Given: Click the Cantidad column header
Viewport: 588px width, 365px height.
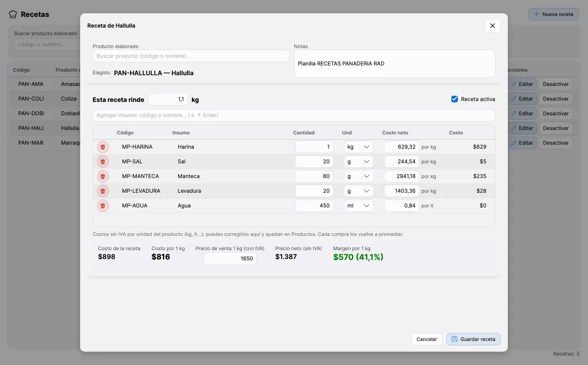Looking at the screenshot, I should tap(304, 133).
